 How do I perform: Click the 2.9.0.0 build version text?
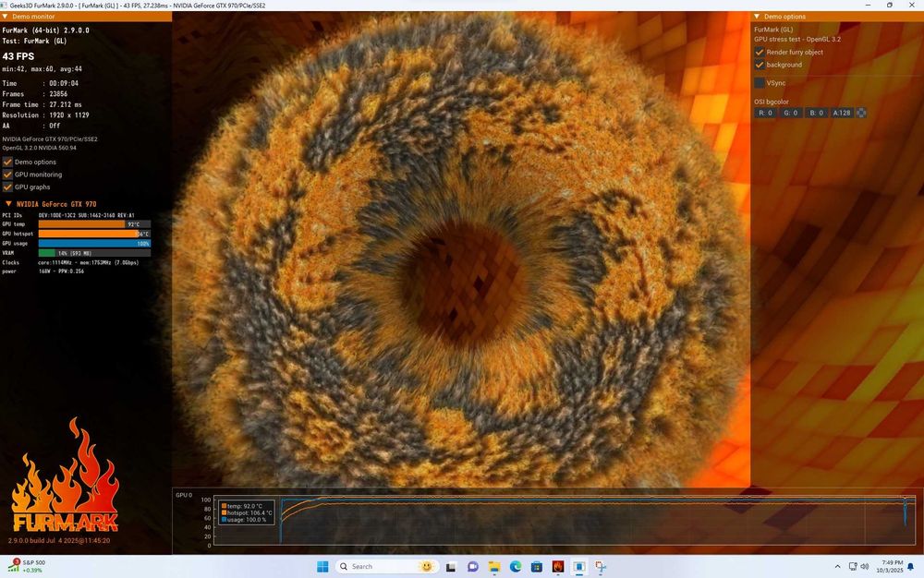(x=59, y=540)
